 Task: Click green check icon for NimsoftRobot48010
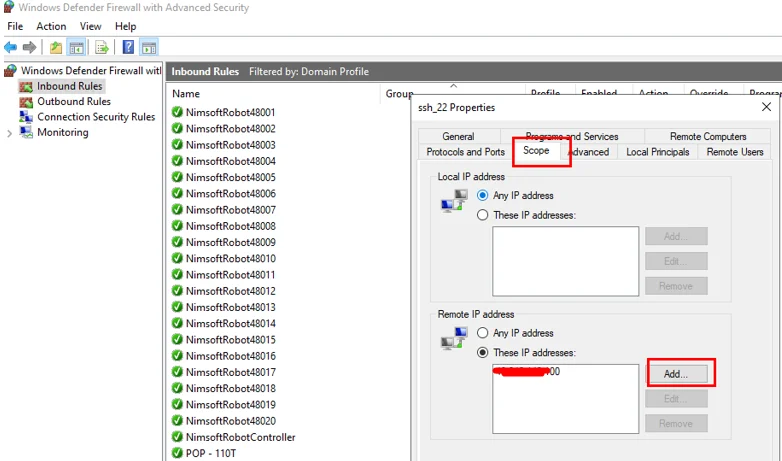click(177, 258)
